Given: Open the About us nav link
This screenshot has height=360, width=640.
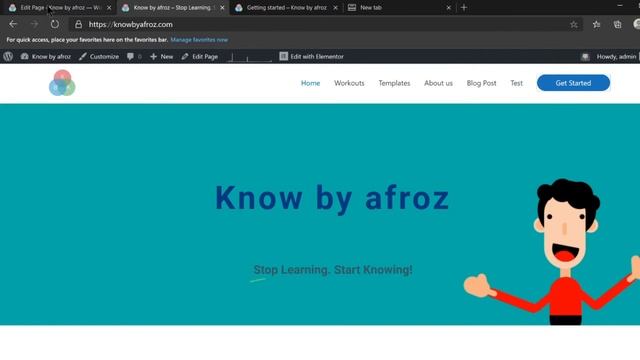Looking at the screenshot, I should click(438, 83).
